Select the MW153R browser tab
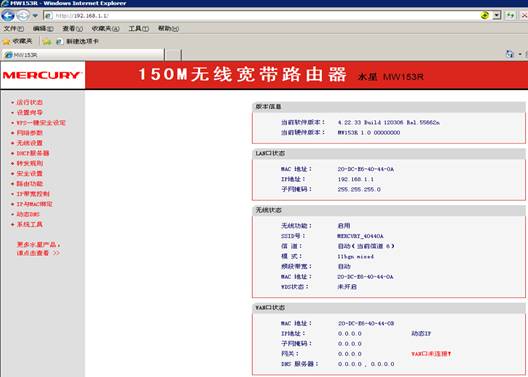The image size is (528, 377). point(83,55)
